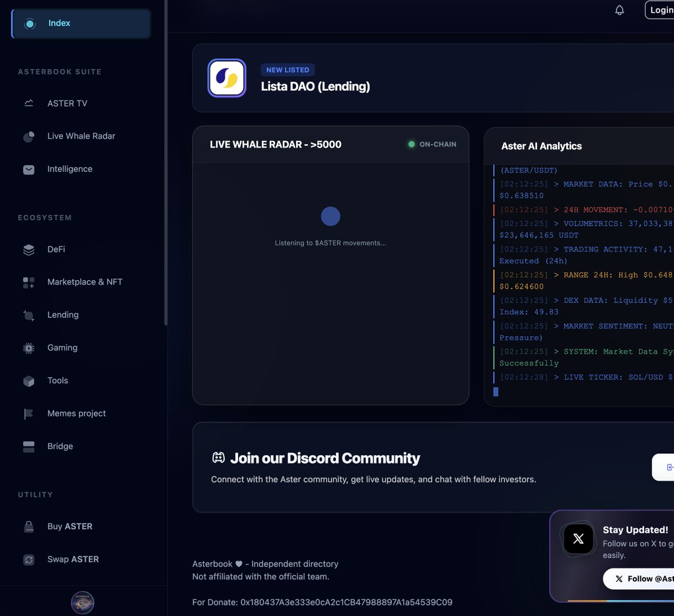Open Tools category label
This screenshot has width=674, height=616.
pos(58,381)
